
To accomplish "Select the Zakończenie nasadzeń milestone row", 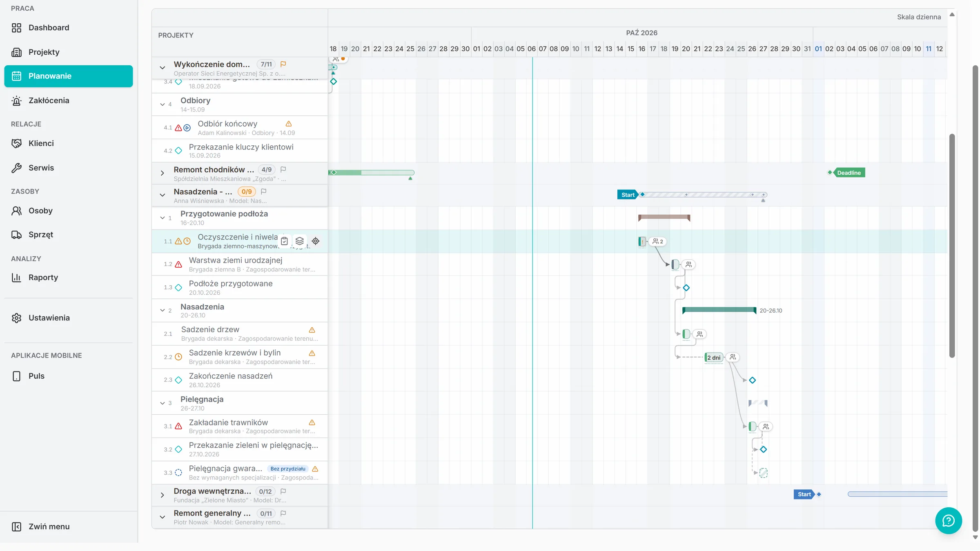I will 240,380.
